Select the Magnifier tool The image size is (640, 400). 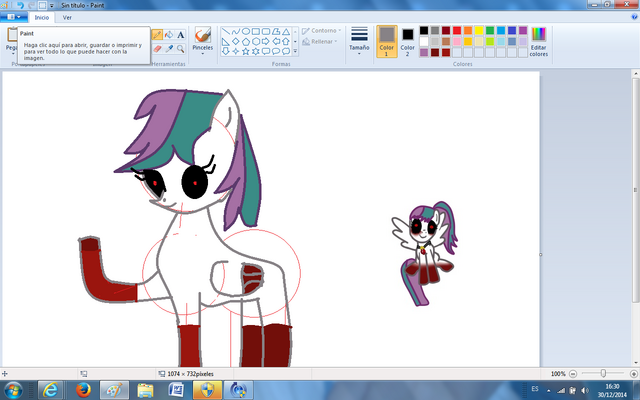[x=180, y=49]
